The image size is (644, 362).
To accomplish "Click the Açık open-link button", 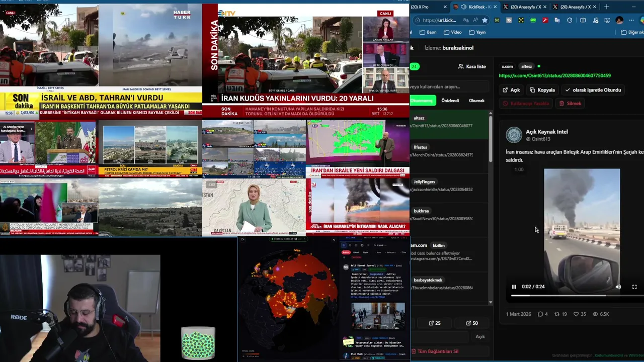I will point(511,90).
